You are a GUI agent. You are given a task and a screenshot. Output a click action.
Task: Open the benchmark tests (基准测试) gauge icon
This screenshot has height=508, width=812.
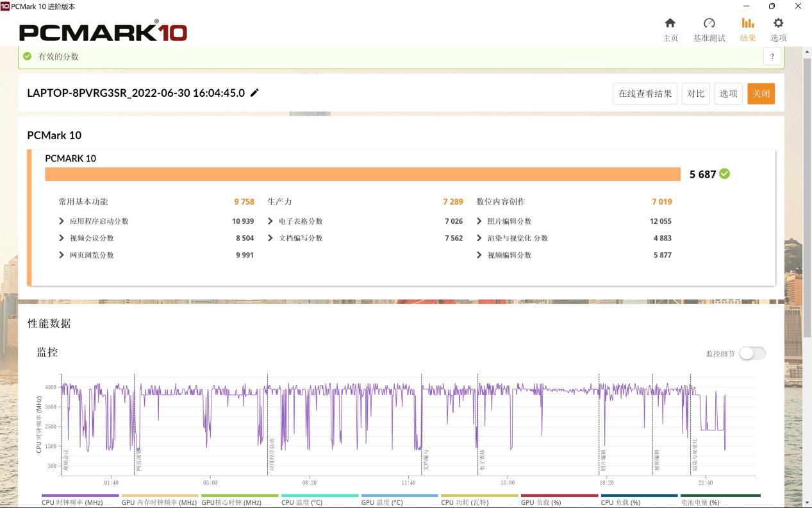[709, 23]
